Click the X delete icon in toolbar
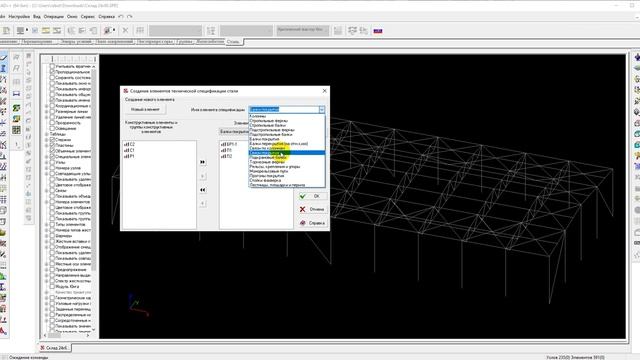The image size is (640, 360). pyautogui.click(x=125, y=31)
